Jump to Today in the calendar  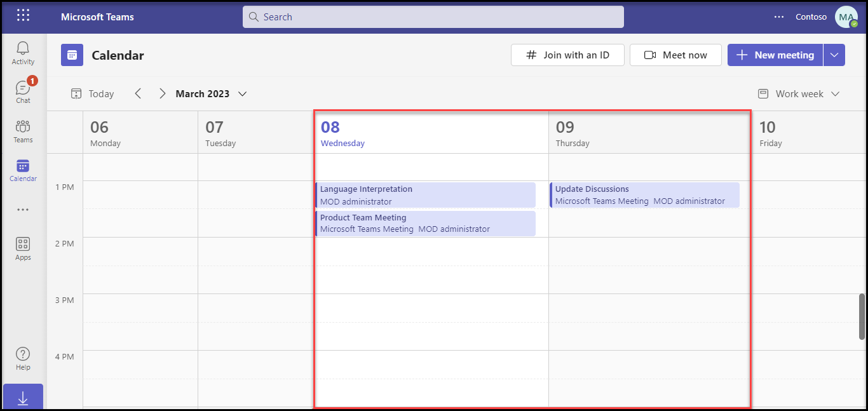tap(93, 94)
